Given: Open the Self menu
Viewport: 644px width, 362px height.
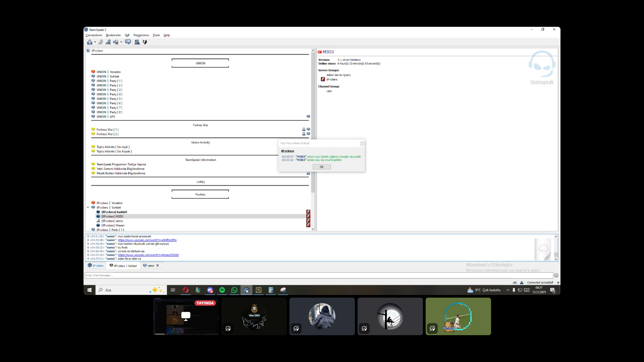Looking at the screenshot, I should (127, 35).
